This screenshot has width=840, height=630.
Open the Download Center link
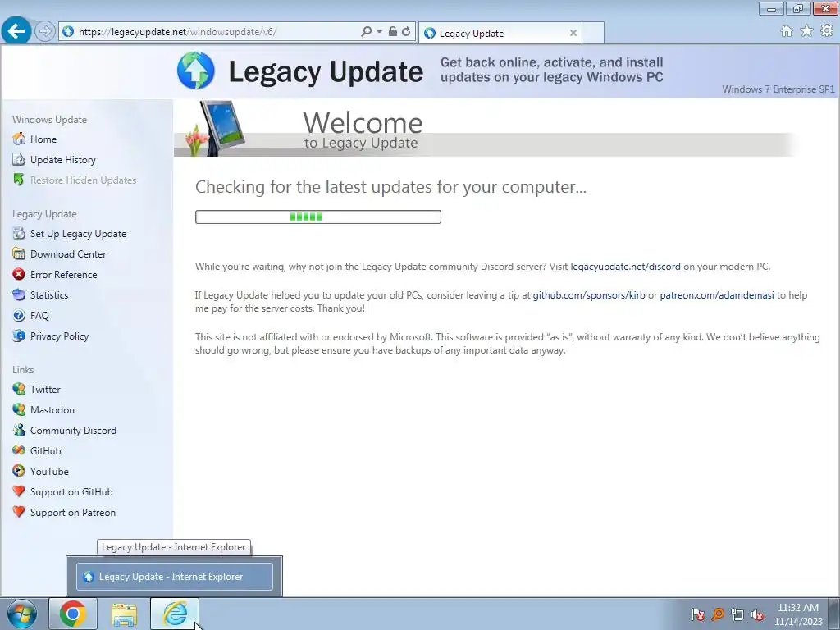point(68,254)
